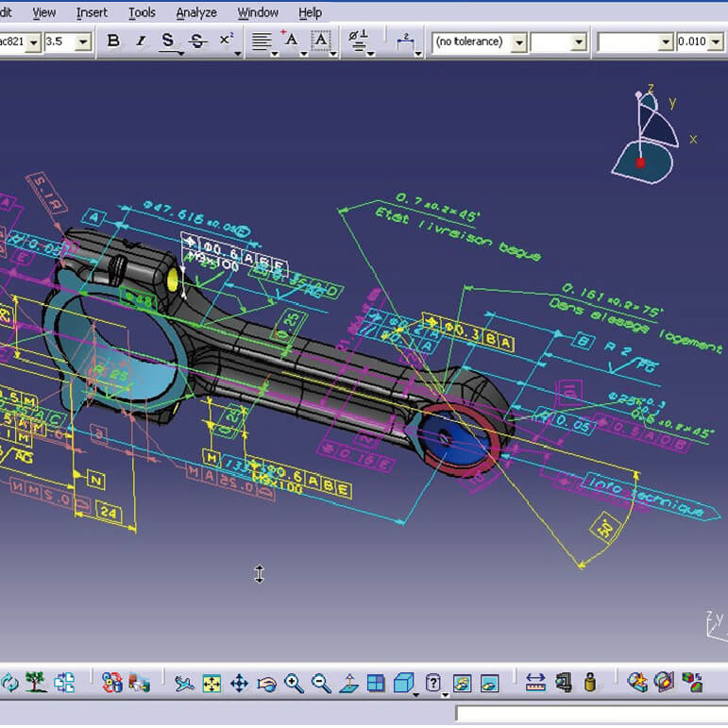
Task: Click the compass red manipulation handle
Action: pyautogui.click(x=640, y=162)
